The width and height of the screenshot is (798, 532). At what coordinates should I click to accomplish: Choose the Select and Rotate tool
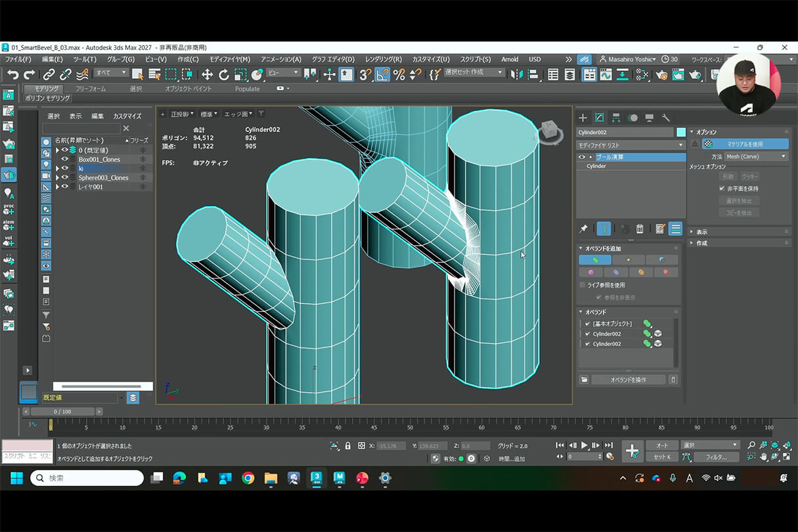click(224, 74)
